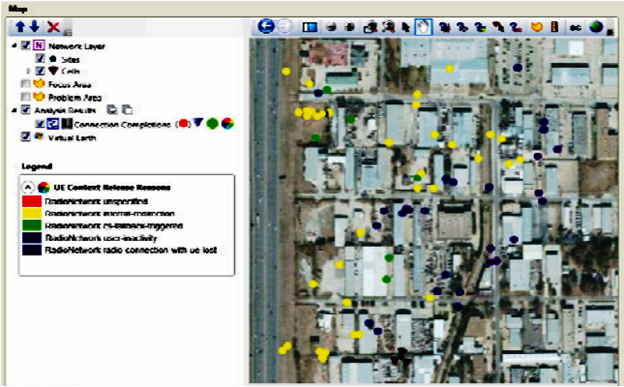Expand the Cells tree node

pos(28,71)
